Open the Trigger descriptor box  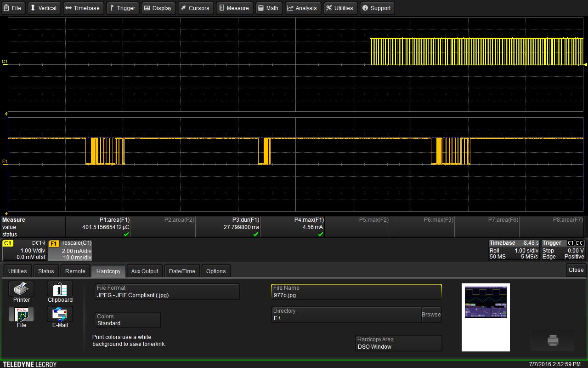(563, 250)
